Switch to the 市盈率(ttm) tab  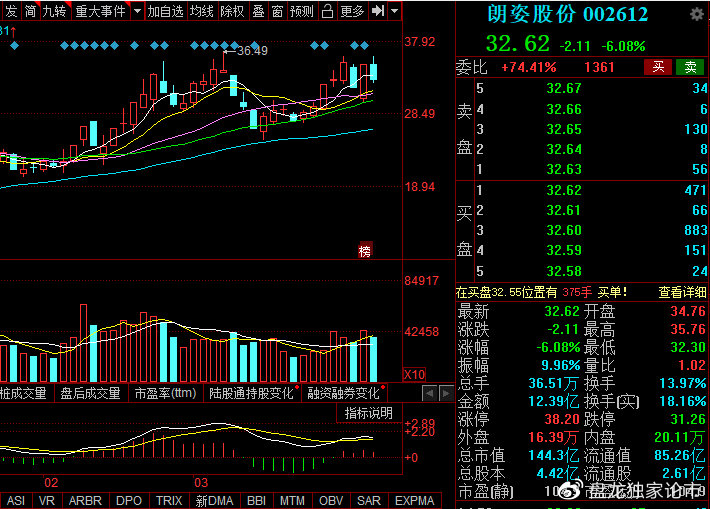click(x=165, y=393)
